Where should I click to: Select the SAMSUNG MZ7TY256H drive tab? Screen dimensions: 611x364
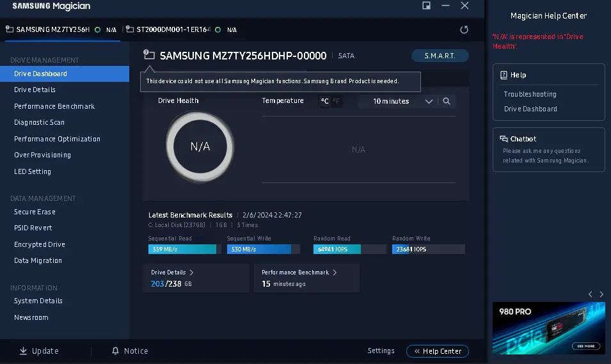click(61, 29)
